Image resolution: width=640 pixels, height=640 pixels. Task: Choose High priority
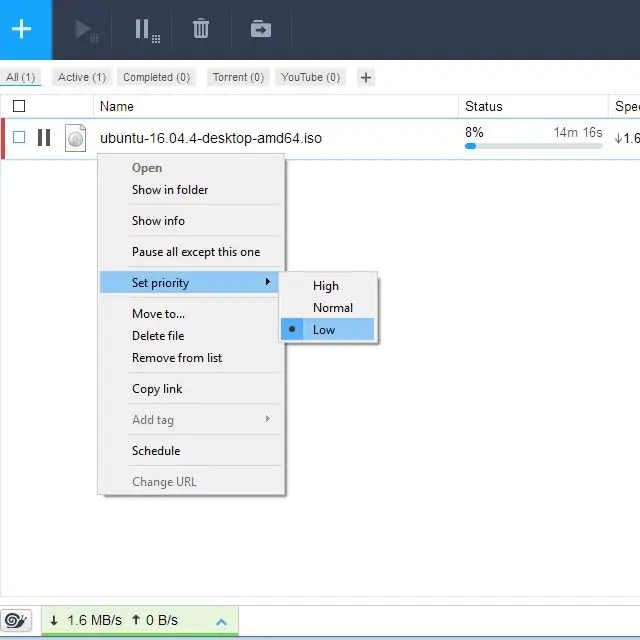[327, 286]
